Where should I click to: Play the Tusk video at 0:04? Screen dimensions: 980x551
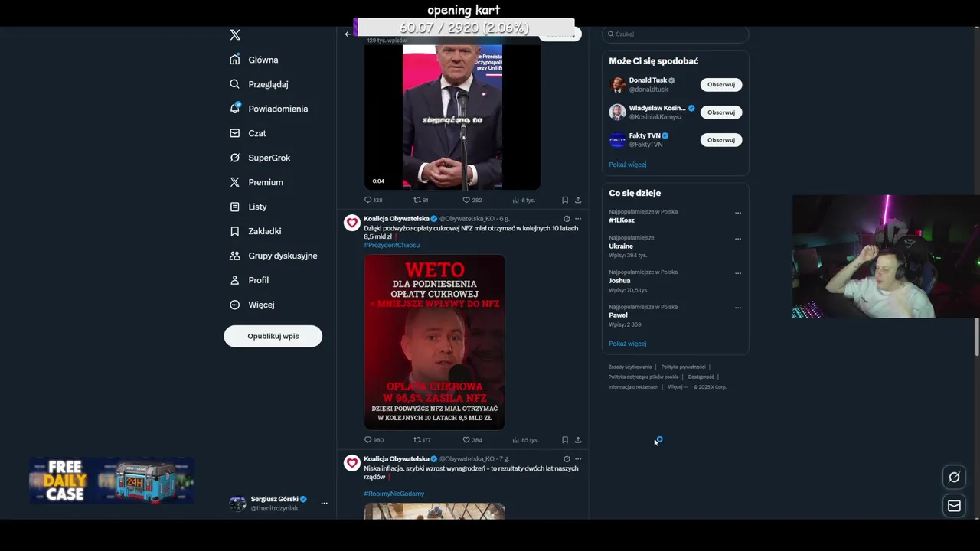click(x=452, y=116)
